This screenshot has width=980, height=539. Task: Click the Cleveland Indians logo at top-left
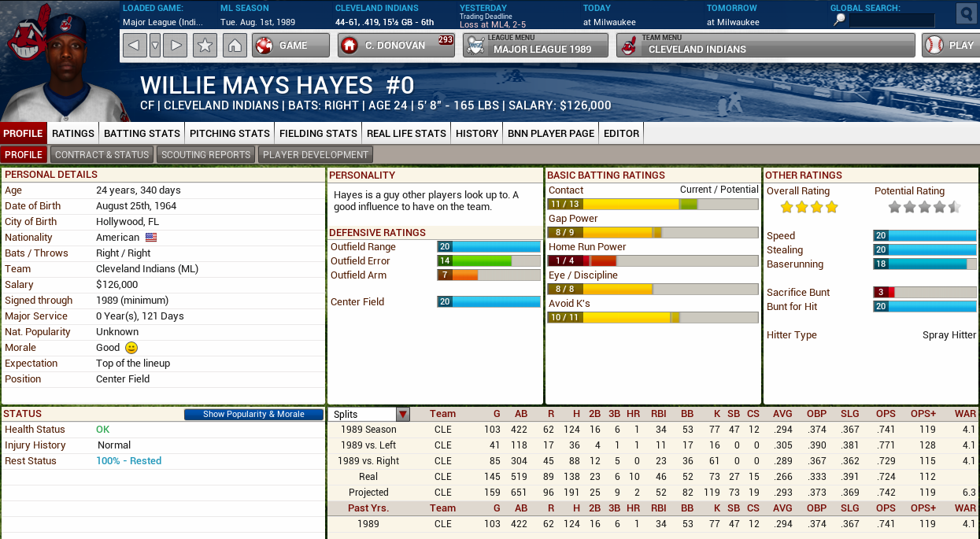(x=25, y=33)
